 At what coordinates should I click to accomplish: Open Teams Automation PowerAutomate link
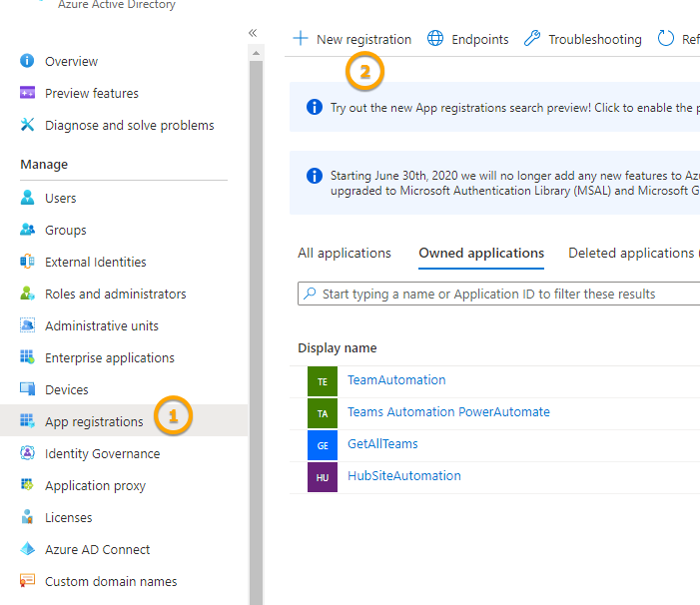pyautogui.click(x=448, y=411)
